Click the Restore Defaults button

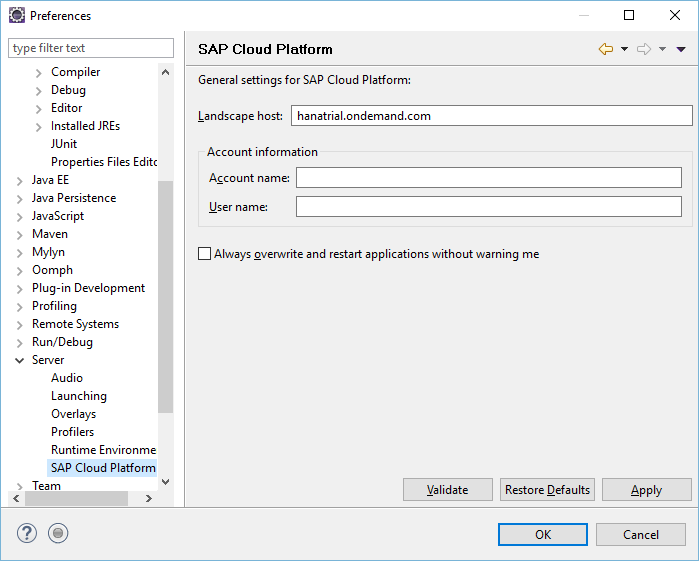point(547,490)
